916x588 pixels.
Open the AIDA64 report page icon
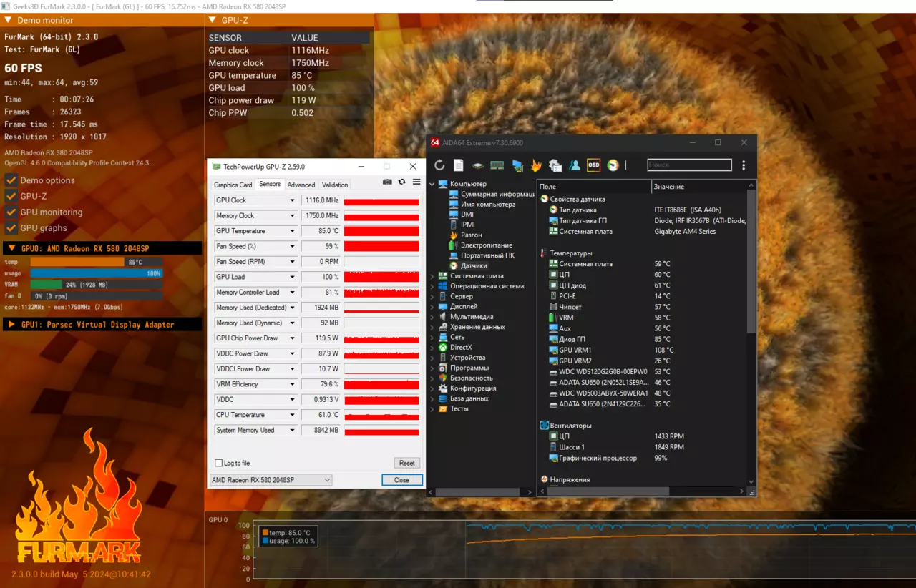[x=459, y=165]
